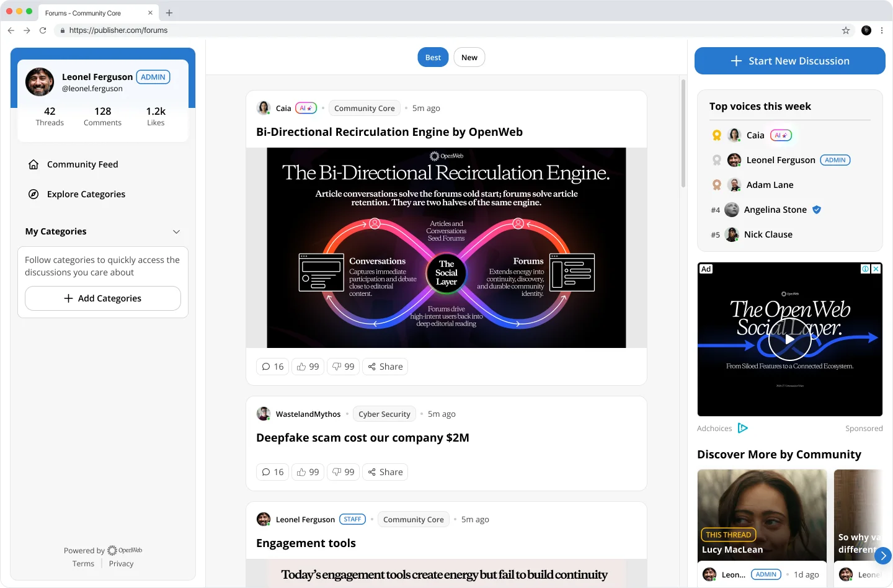Dislike the Bi-Directional Recirculation Engine post
This screenshot has width=893, height=588.
point(343,367)
